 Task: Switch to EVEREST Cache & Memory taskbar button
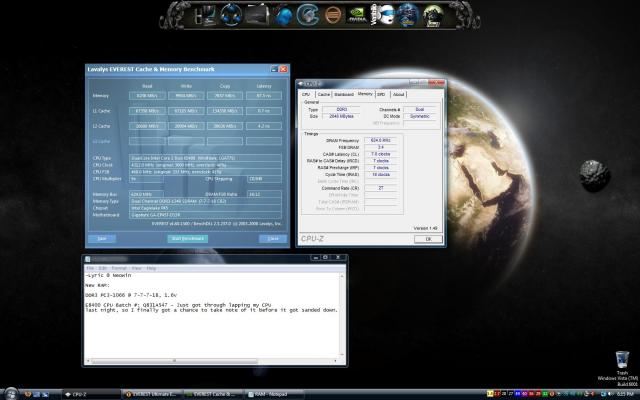212,394
